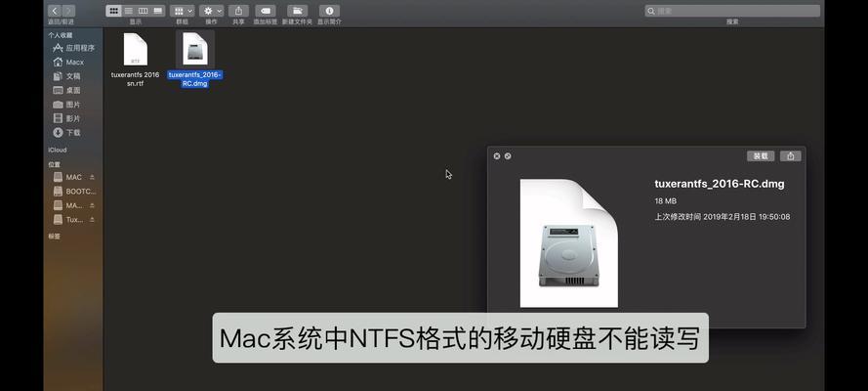Click the iCloud sidebar section header
The image size is (868, 391).
(57, 151)
